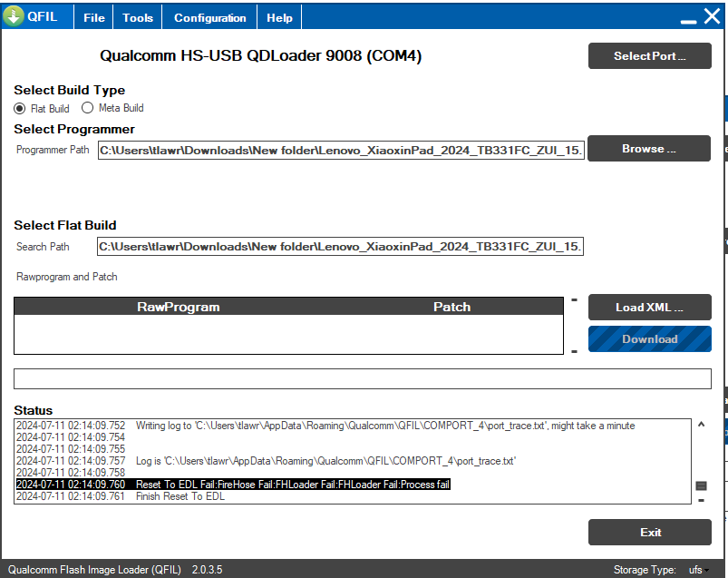This screenshot has height=578, width=728.
Task: Click the Programmer Path input field
Action: 341,151
